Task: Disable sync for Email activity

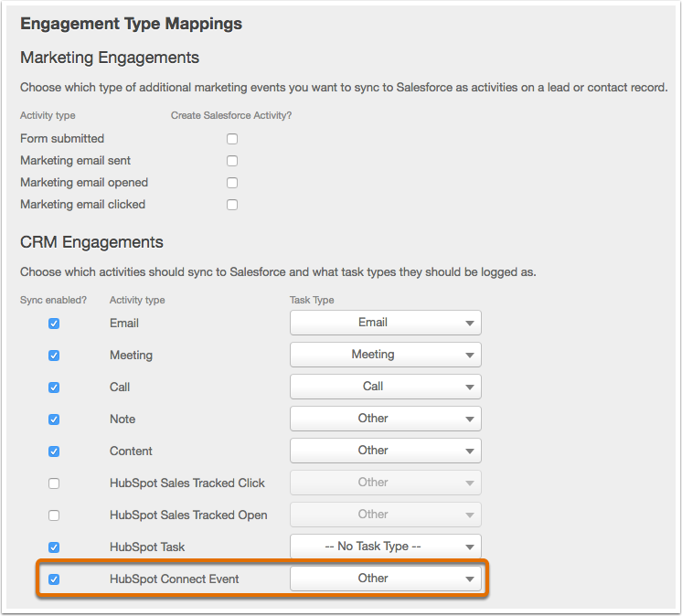Action: [54, 324]
